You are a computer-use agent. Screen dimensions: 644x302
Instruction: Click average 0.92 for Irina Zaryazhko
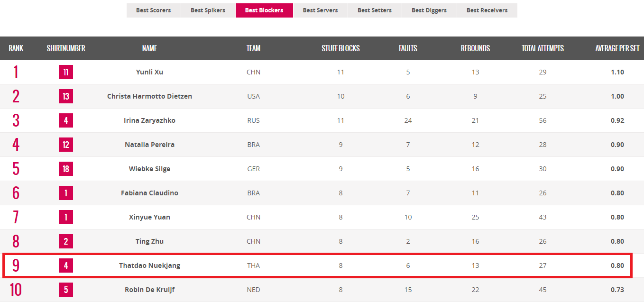click(x=617, y=120)
